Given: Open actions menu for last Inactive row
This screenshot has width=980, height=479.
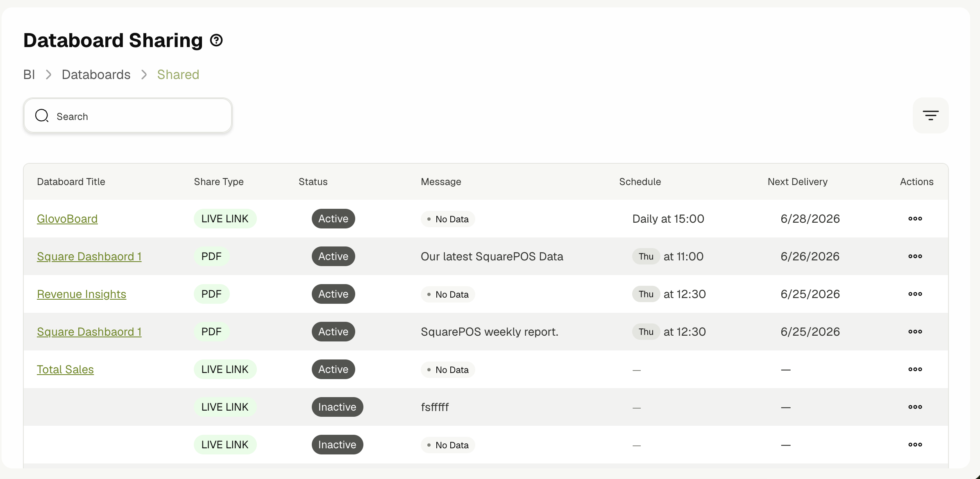Looking at the screenshot, I should pyautogui.click(x=915, y=445).
